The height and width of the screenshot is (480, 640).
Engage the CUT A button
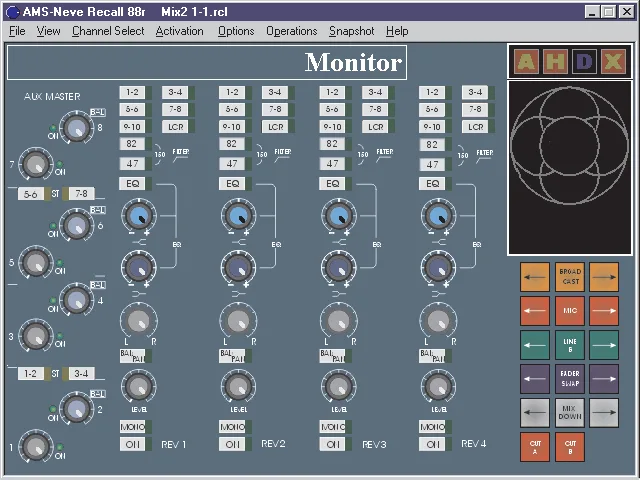[535, 447]
